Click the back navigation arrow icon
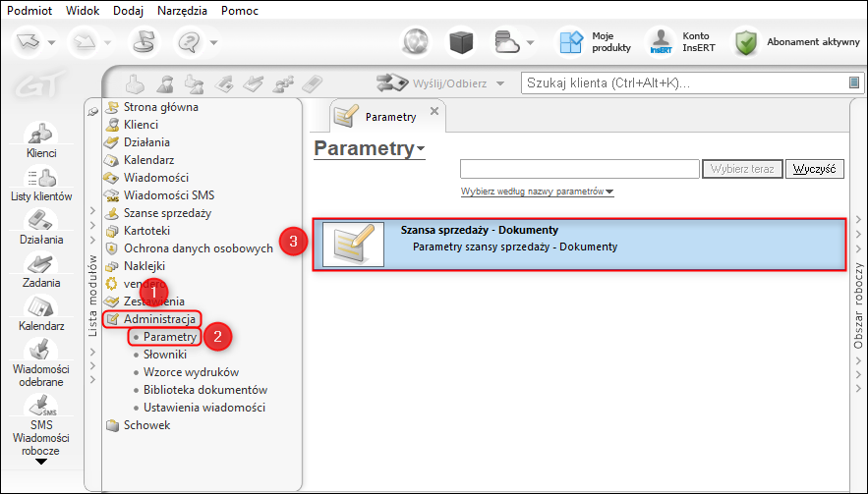Image resolution: width=868 pixels, height=494 pixels. (x=28, y=42)
